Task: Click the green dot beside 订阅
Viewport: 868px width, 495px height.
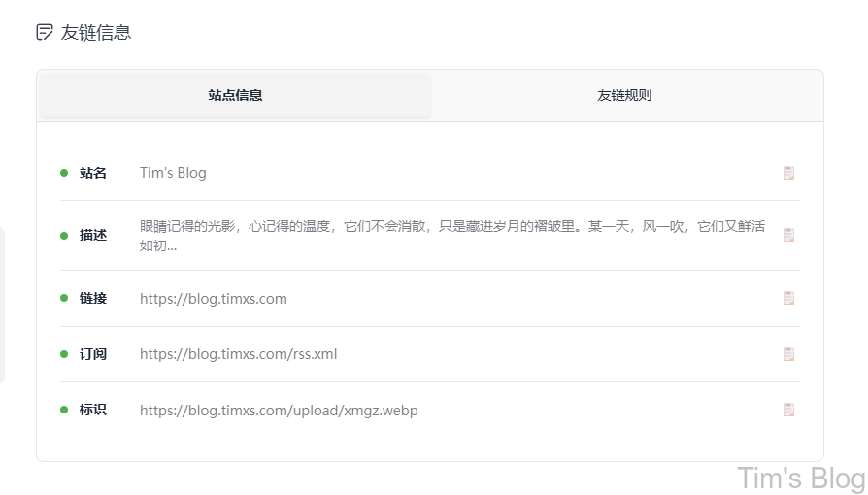Action: 64,354
